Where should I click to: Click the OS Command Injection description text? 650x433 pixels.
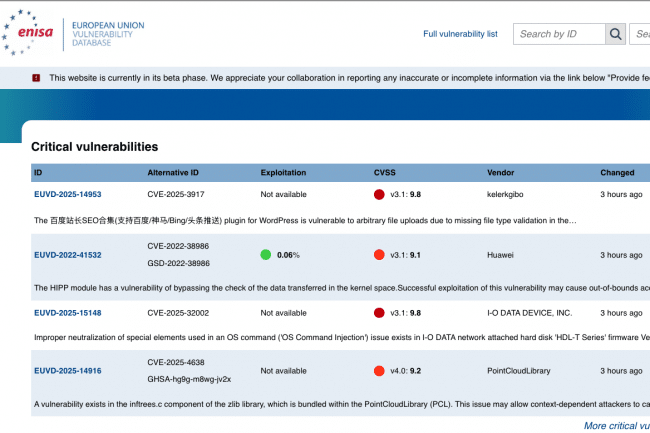(342, 337)
